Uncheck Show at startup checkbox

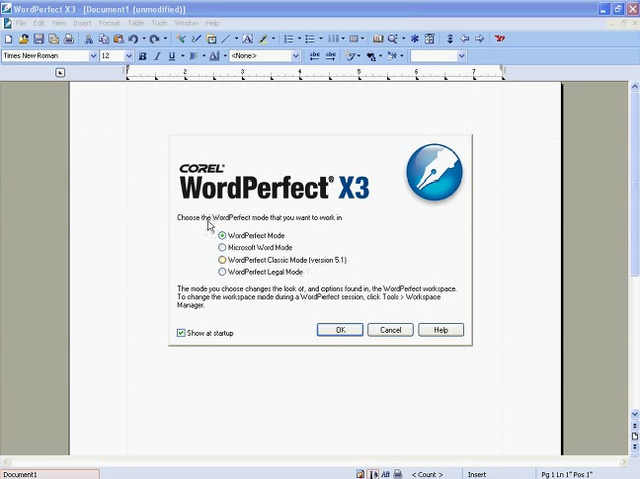(x=181, y=333)
